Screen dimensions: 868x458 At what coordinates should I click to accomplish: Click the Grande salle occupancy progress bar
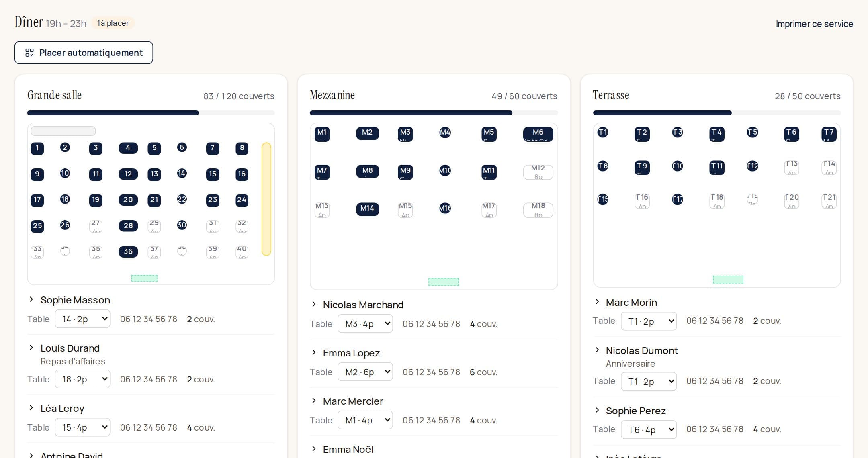[151, 113]
